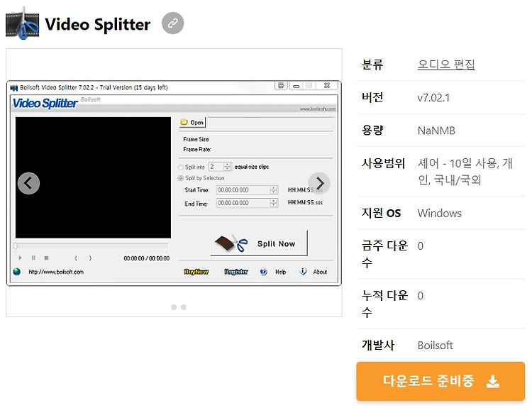
Task: Click the Register button
Action: coord(236,272)
